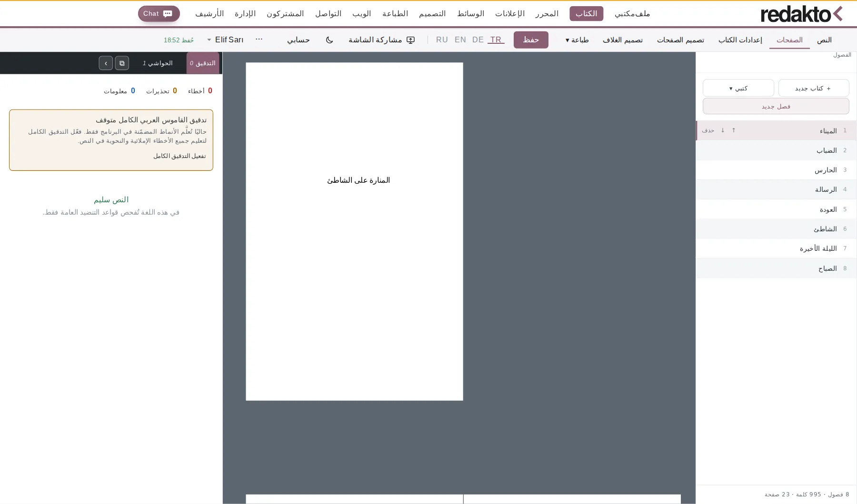This screenshot has height=504, width=857.
Task: Click the book stats 8 فصول footer
Action: [x=807, y=494]
